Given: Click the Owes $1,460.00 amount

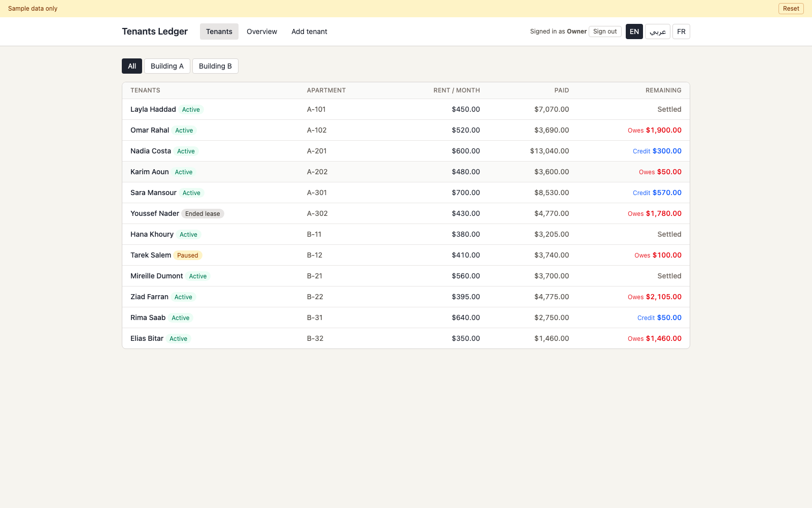Looking at the screenshot, I should pyautogui.click(x=655, y=338).
